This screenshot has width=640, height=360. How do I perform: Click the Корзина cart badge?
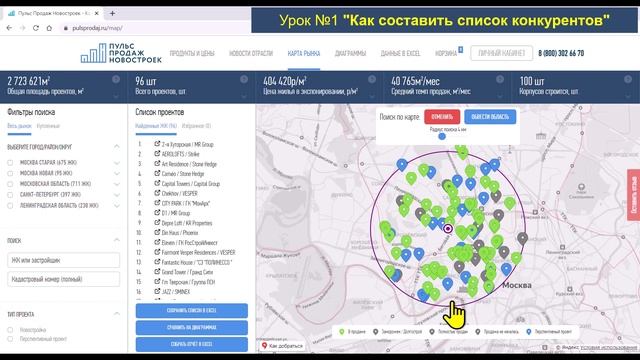pos(460,49)
